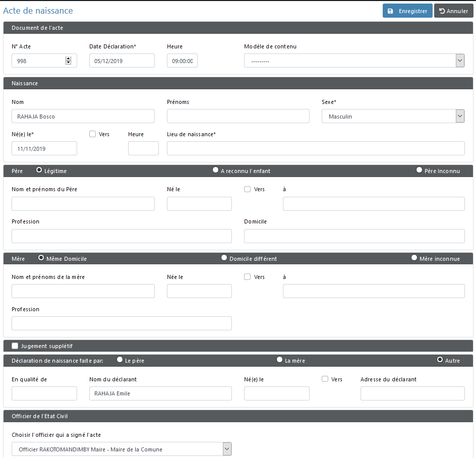This screenshot has width=476, height=458.
Task: Check the Vers box under Naissance
Action: 93,134
